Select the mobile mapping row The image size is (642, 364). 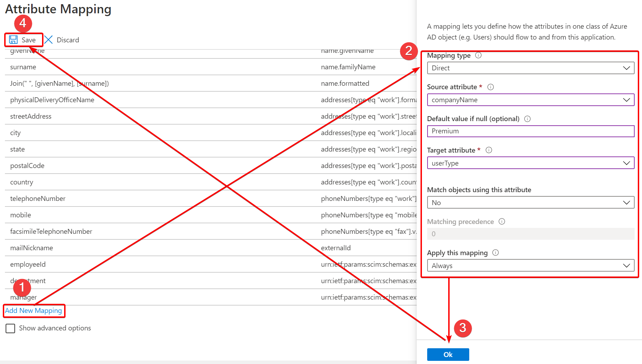[x=211, y=215]
